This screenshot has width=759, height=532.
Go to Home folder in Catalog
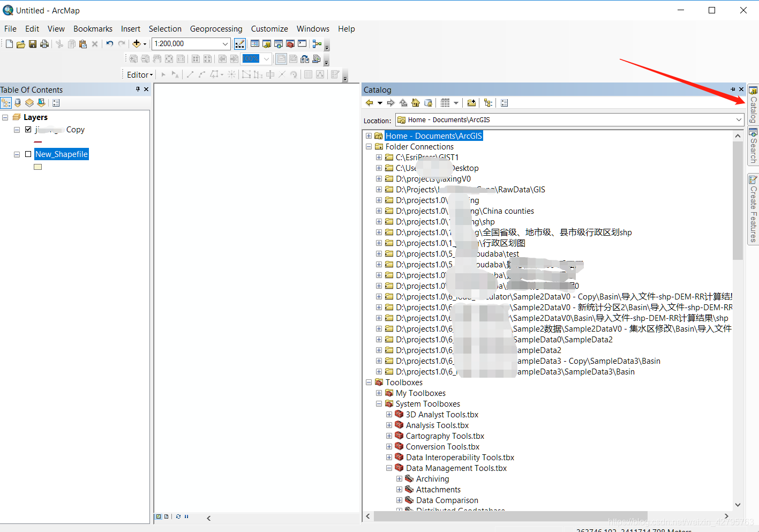point(416,103)
